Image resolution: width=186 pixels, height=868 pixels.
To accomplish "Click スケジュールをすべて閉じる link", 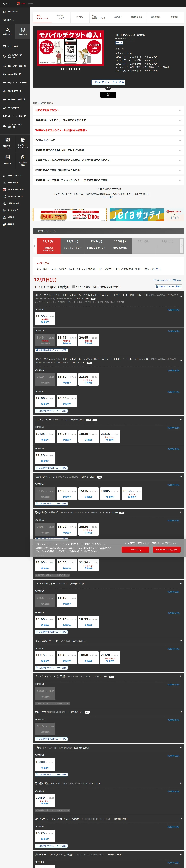I will click(x=167, y=280).
